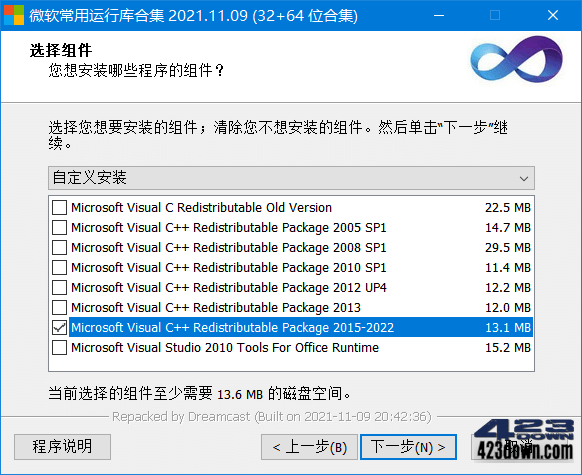The height and width of the screenshot is (475, 582).
Task: Click the Repacked by Dreamcast build text
Action: (272, 417)
